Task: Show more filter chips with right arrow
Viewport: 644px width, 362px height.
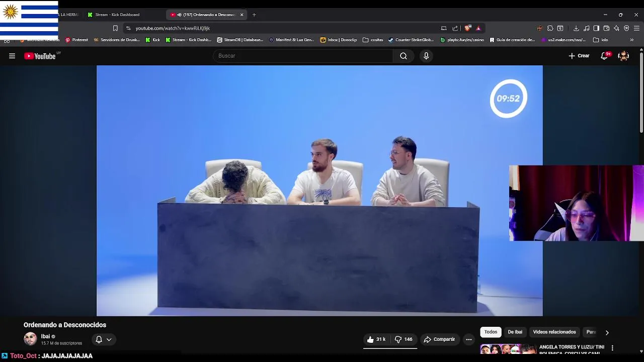Action: [x=607, y=332]
